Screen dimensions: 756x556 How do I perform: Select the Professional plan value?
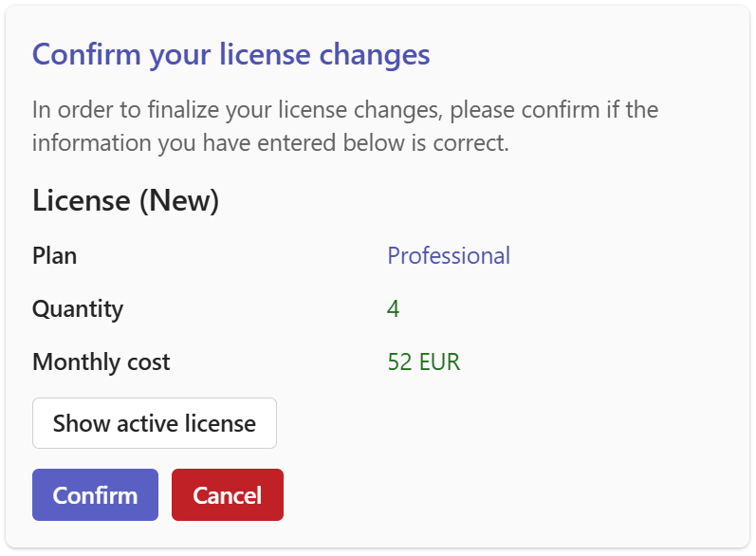(x=449, y=256)
